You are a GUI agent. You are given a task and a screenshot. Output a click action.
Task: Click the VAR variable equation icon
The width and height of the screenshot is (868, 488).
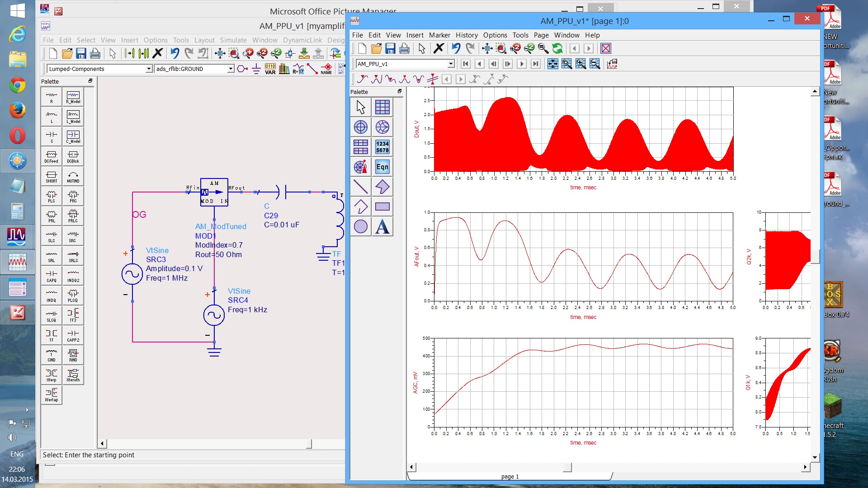pyautogui.click(x=270, y=69)
